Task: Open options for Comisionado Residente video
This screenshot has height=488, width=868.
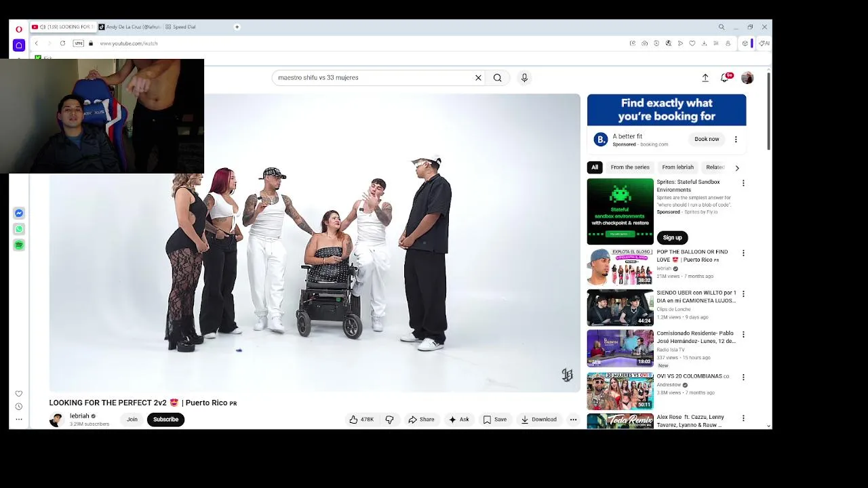Action: 743,334
